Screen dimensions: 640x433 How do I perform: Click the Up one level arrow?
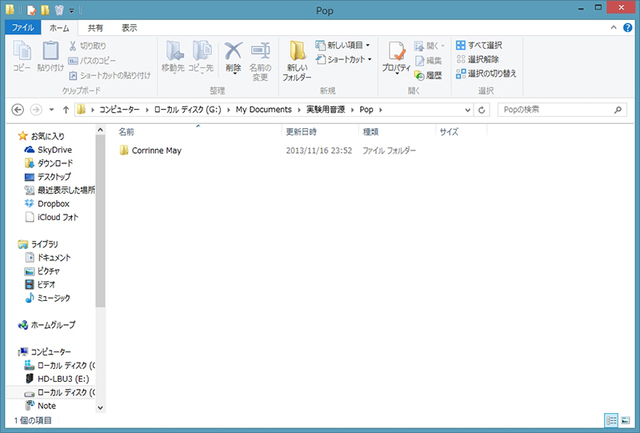click(x=66, y=110)
